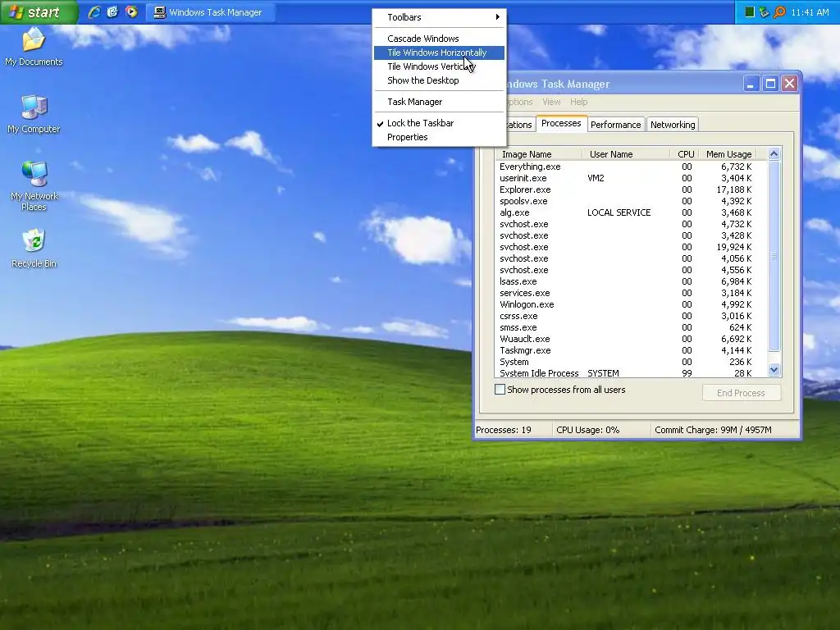Click the LOCAL SERVICE user name cell
Viewport: 840px width, 630px height.
619,212
